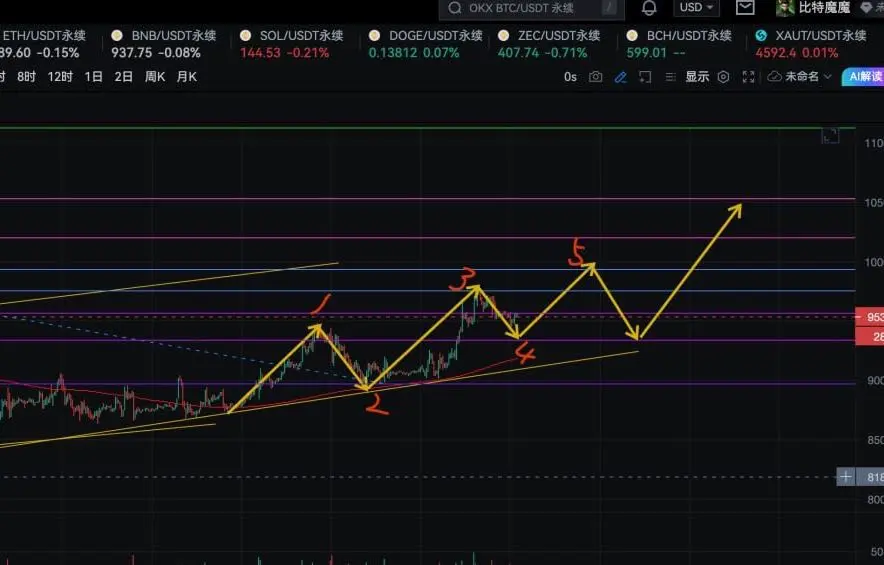
Task: Click the BNB coin icon
Action: tap(117, 36)
